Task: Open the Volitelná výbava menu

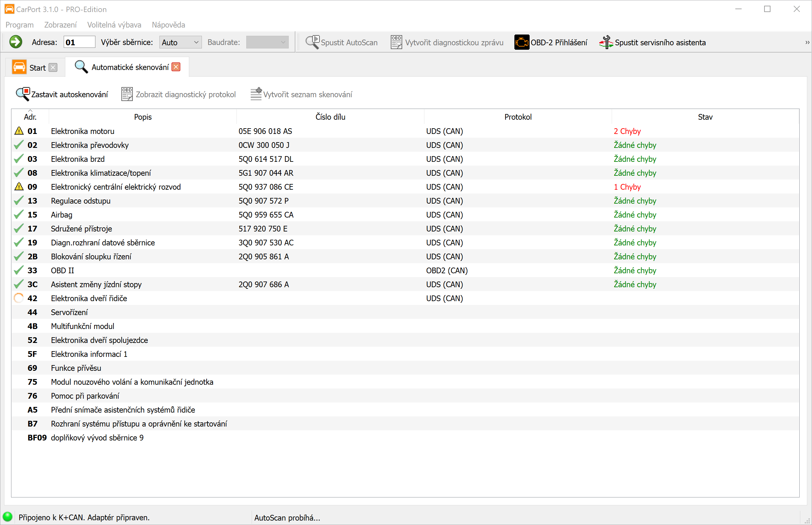Action: 114,25
